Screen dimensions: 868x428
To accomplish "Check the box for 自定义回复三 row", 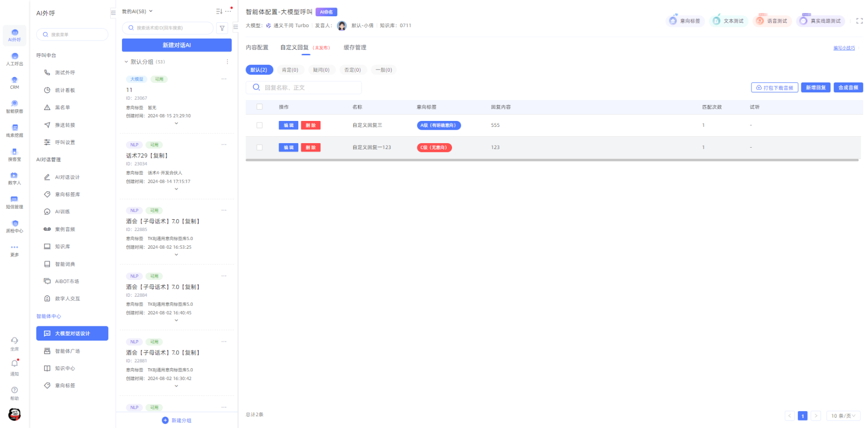I will [x=259, y=125].
